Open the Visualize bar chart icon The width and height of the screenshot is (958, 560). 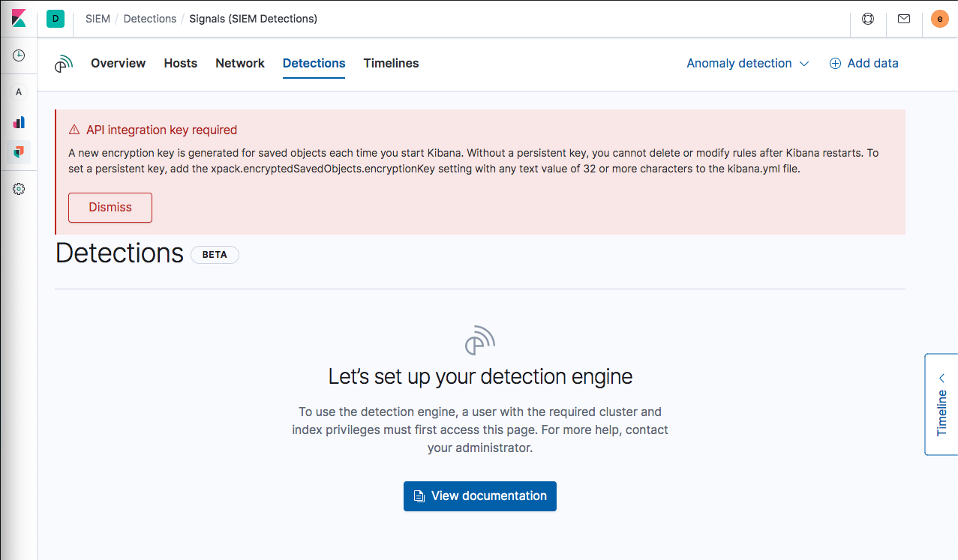[19, 122]
